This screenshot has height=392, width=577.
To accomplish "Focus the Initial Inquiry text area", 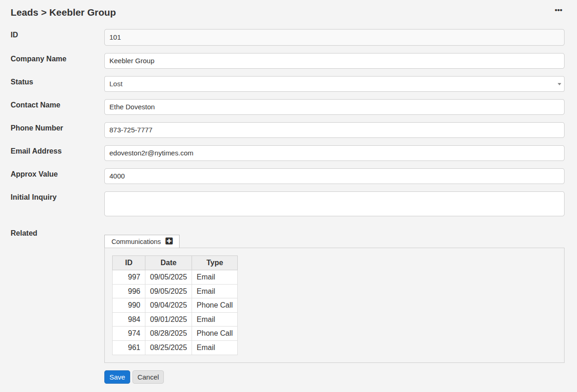I will (x=334, y=204).
